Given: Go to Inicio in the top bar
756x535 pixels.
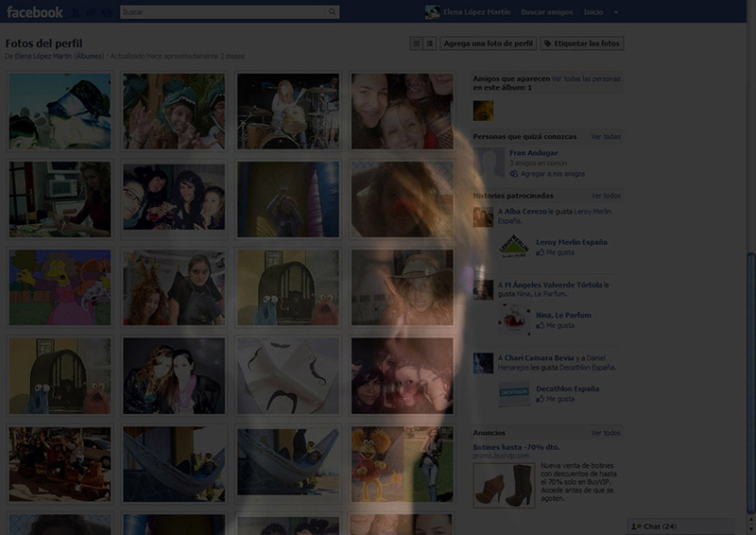Looking at the screenshot, I should tap(593, 12).
